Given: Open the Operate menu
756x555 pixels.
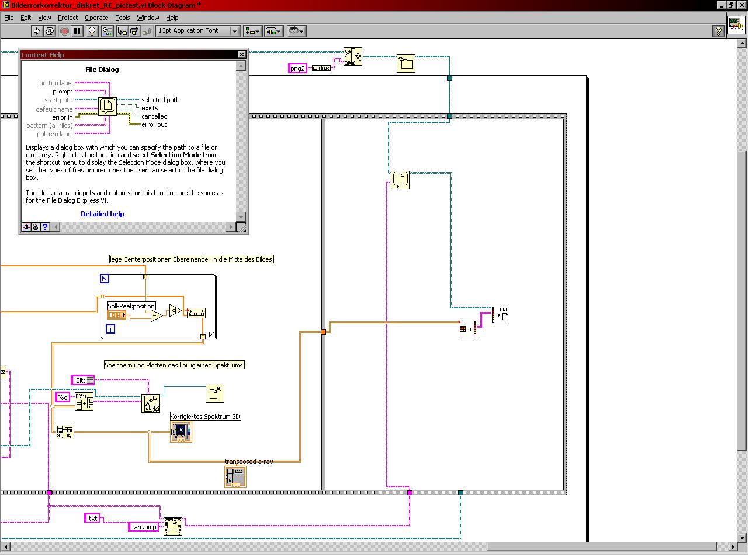Looking at the screenshot, I should (x=96, y=18).
